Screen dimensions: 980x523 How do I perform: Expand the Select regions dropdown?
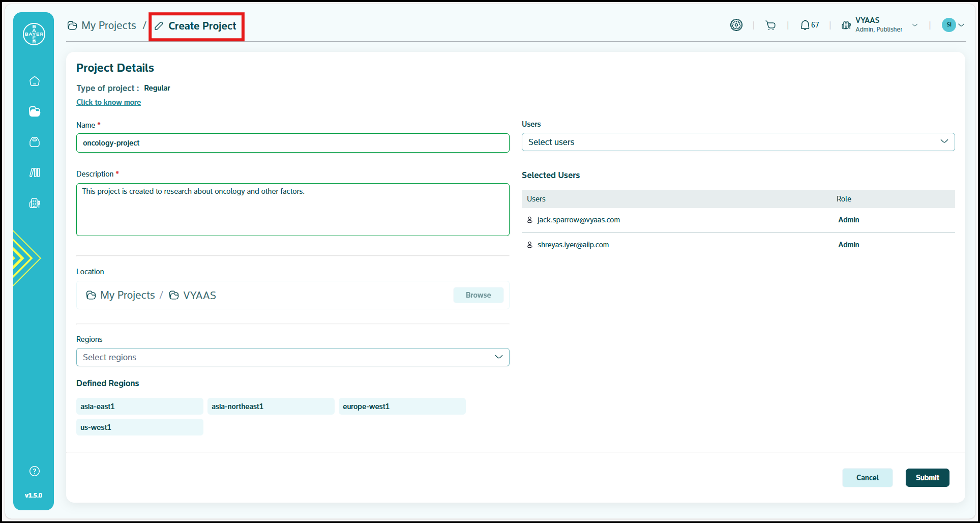pyautogui.click(x=292, y=357)
